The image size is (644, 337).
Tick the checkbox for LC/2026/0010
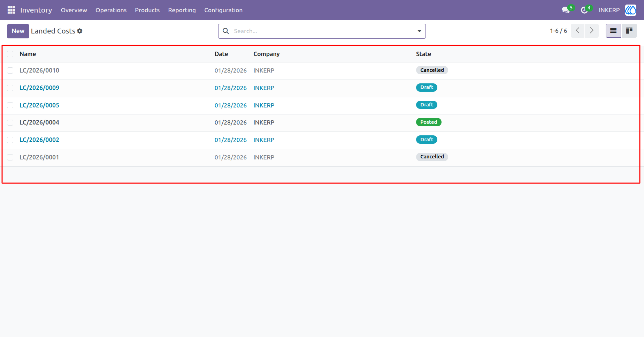pyautogui.click(x=10, y=70)
